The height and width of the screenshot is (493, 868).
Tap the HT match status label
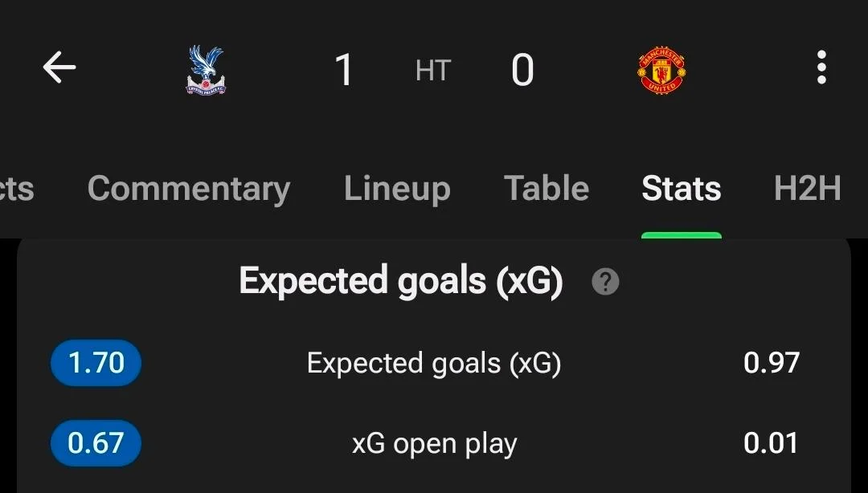[432, 71]
